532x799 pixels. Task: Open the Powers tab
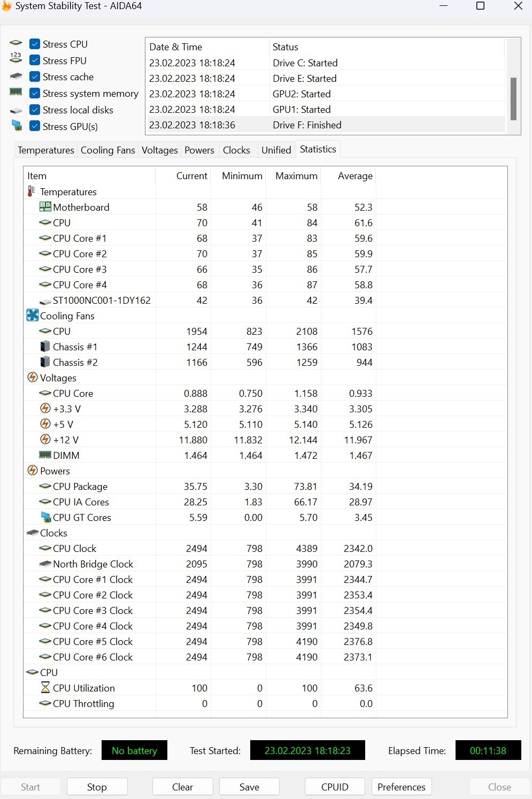pyautogui.click(x=199, y=150)
